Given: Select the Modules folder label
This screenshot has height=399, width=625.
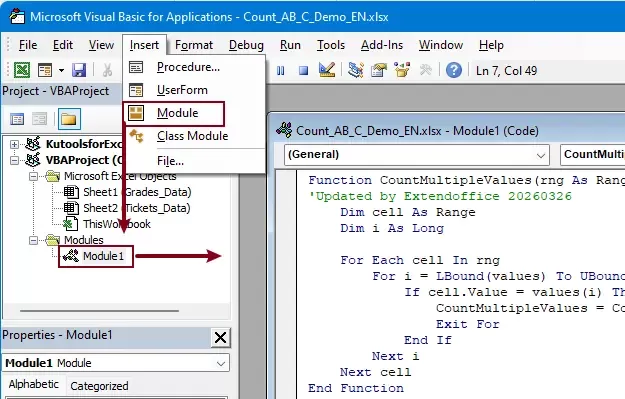Looking at the screenshot, I should click(x=84, y=240).
